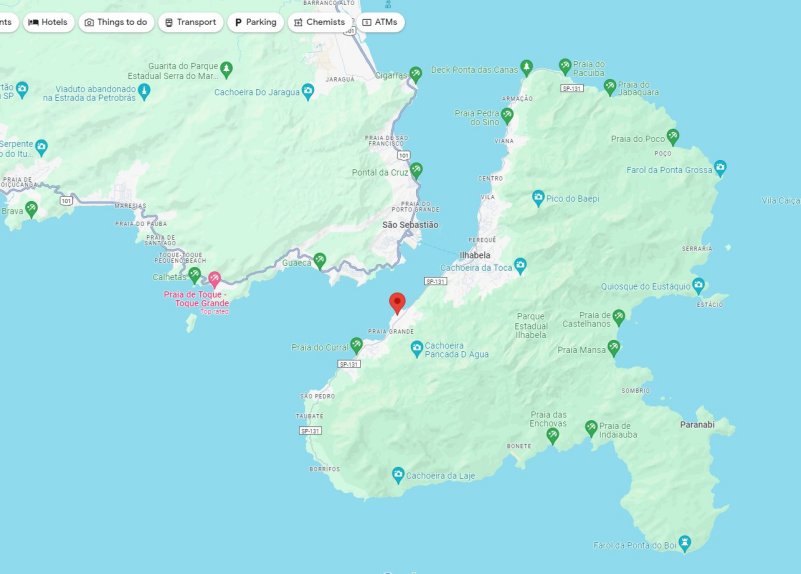The height and width of the screenshot is (574, 801).
Task: Show Things to do on the map
Action: tap(116, 22)
